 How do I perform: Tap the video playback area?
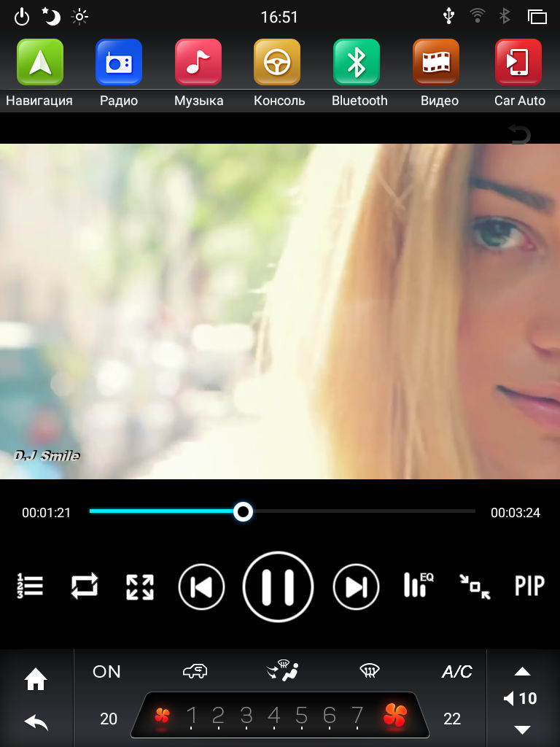(280, 311)
